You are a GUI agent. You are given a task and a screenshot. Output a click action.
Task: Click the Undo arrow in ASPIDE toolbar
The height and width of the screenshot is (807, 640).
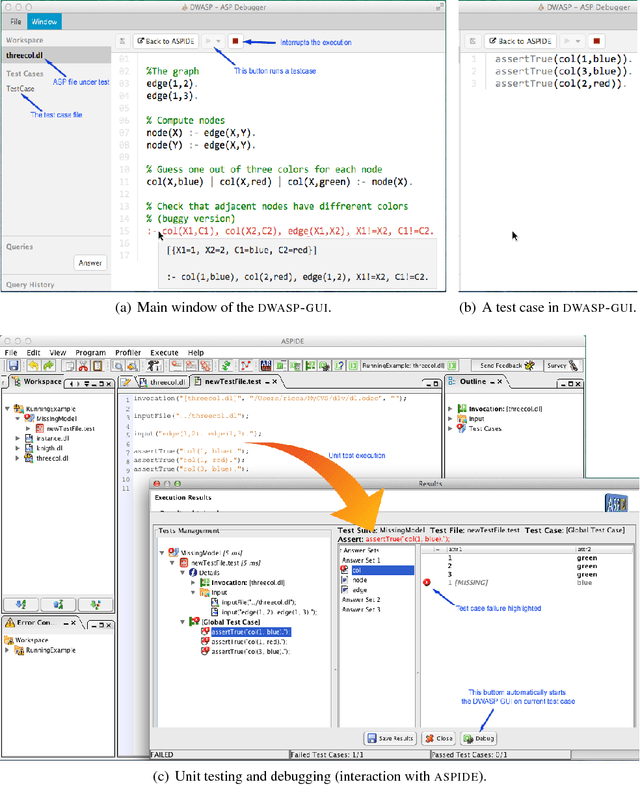[33, 365]
